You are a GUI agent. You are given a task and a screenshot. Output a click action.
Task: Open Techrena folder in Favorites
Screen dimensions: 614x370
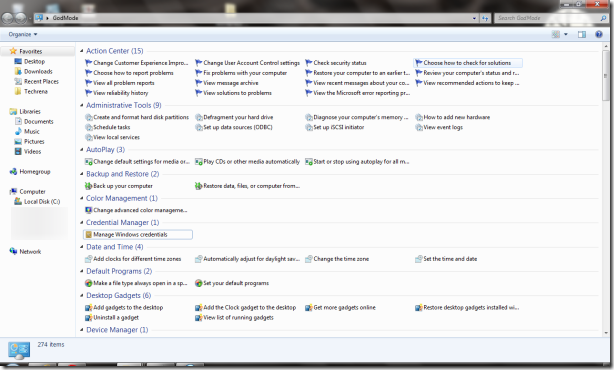[x=36, y=92]
